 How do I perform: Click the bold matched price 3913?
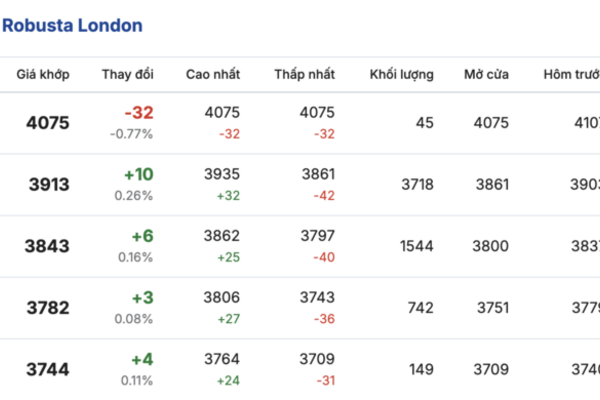[x=47, y=184]
